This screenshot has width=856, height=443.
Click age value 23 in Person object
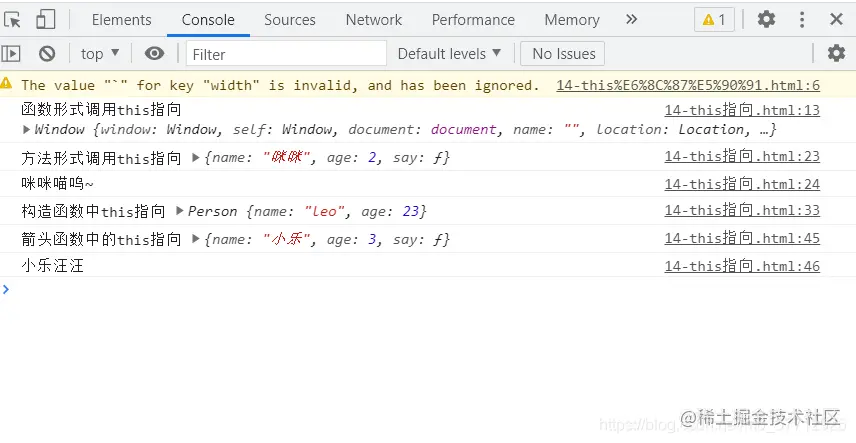coord(411,211)
